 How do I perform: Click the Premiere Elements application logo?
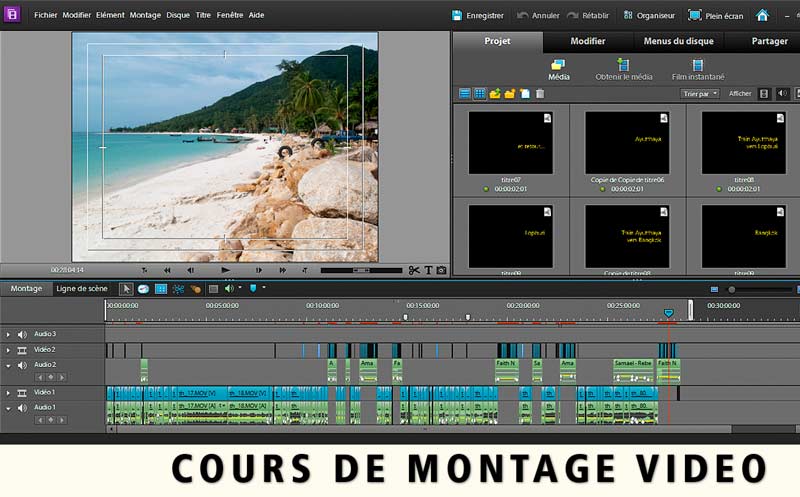coord(12,14)
